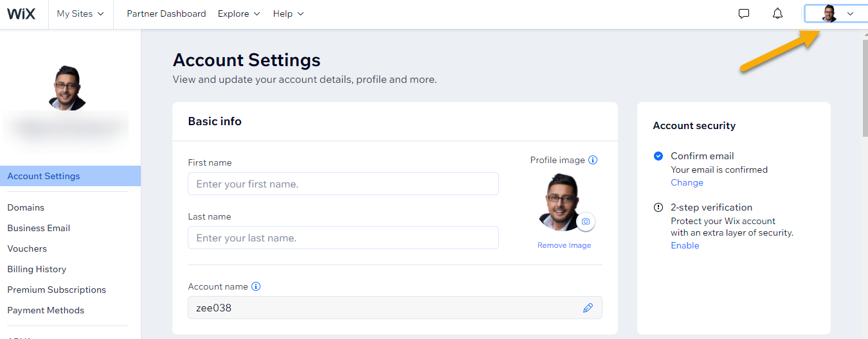Click the profile image info icon

[x=593, y=160]
